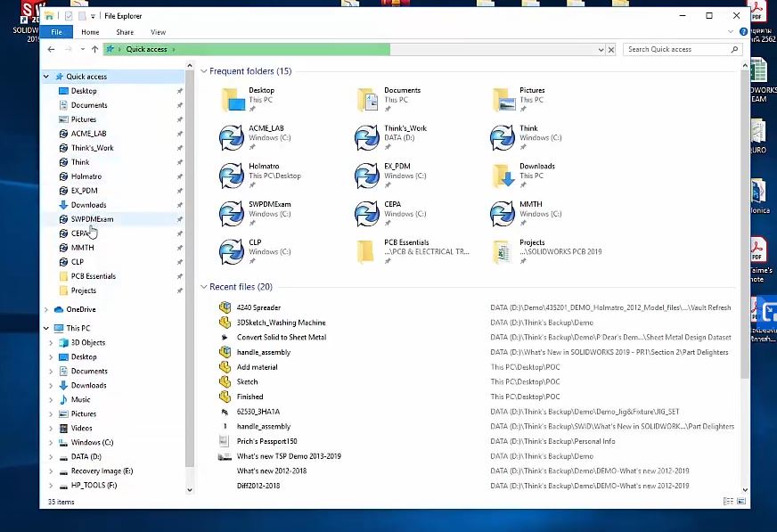
Task: Click the Properties quick access toolbar icon
Action: pos(69,16)
